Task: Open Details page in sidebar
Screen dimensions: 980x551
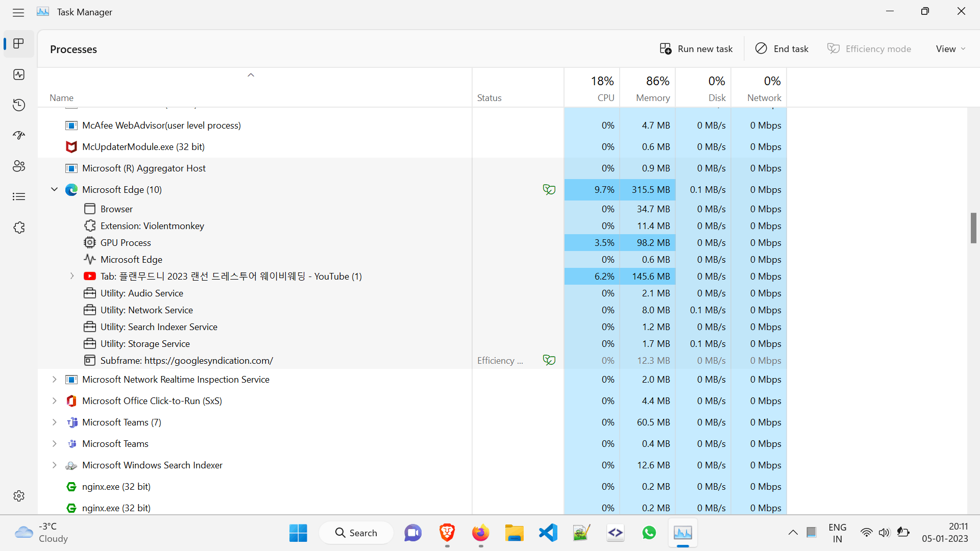Action: (x=19, y=197)
